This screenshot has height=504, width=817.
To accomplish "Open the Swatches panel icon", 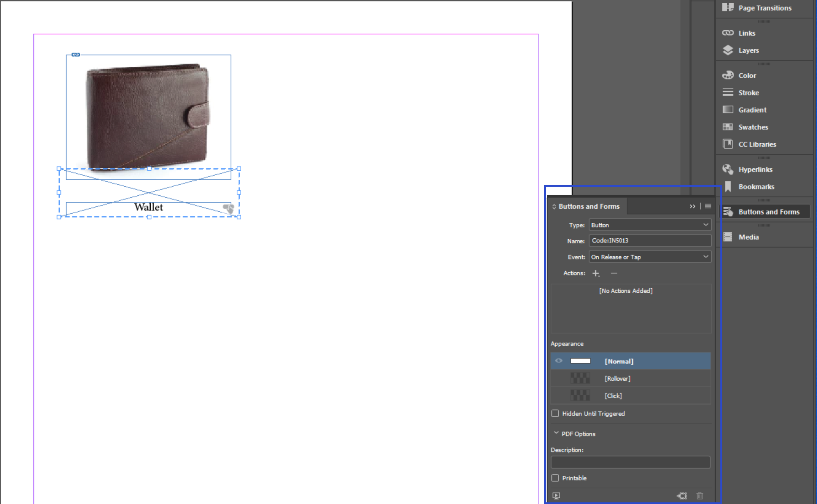I will pos(728,127).
